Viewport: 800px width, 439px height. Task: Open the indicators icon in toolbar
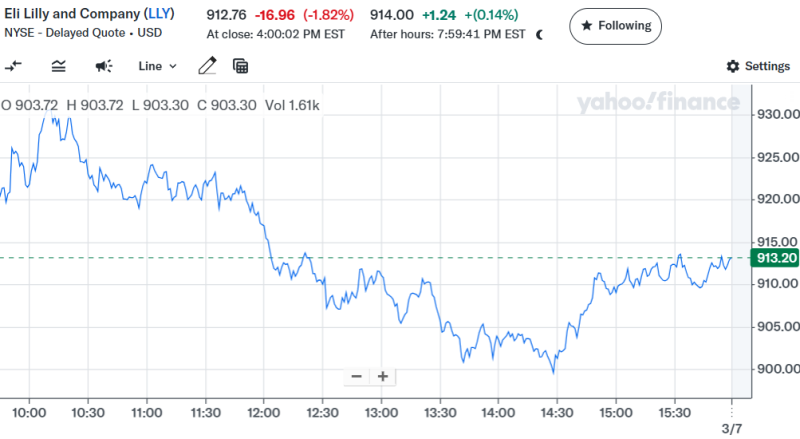coord(59,66)
